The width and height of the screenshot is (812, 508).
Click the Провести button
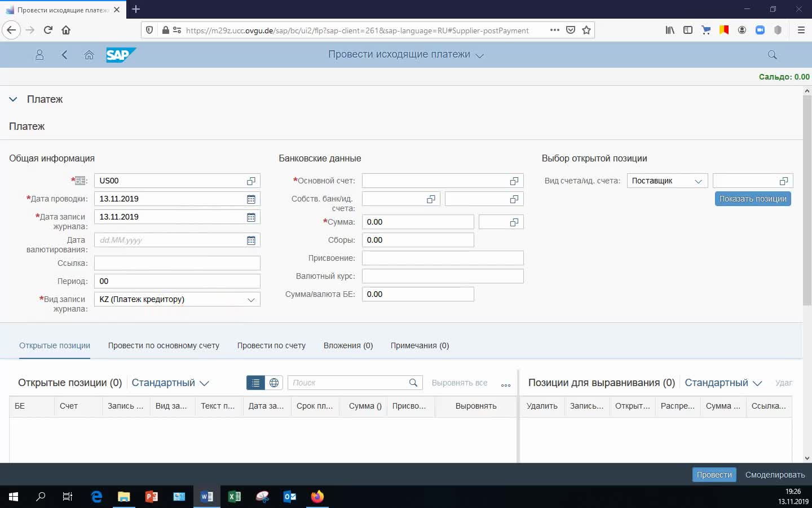714,475
